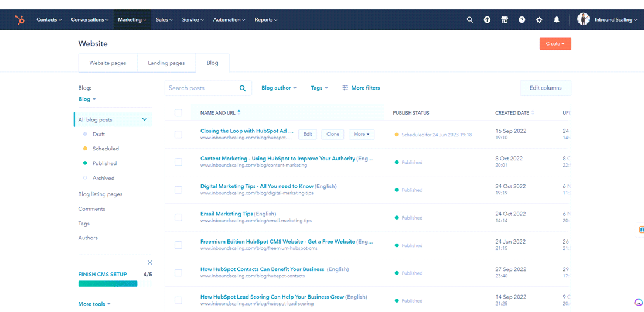Tick the select-all header checkbox
This screenshot has height=312, width=644.
click(x=178, y=113)
